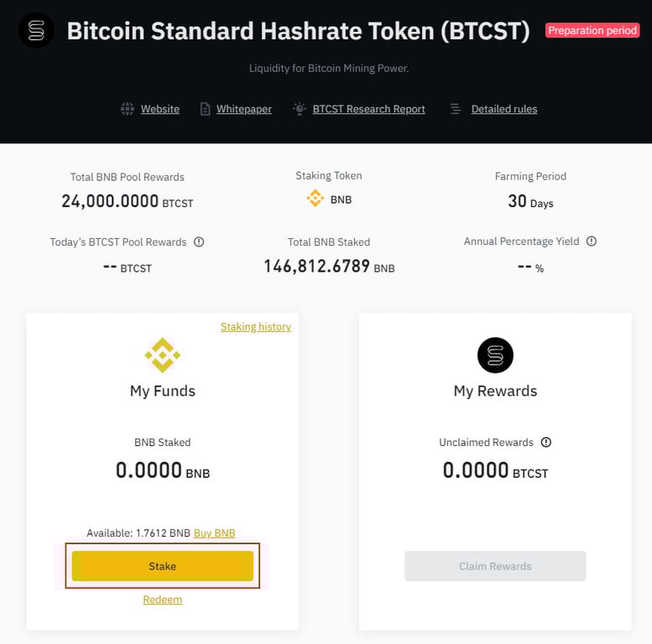This screenshot has height=644, width=652.
Task: Click the lightbulb icon beside Research Report
Action: click(x=300, y=109)
